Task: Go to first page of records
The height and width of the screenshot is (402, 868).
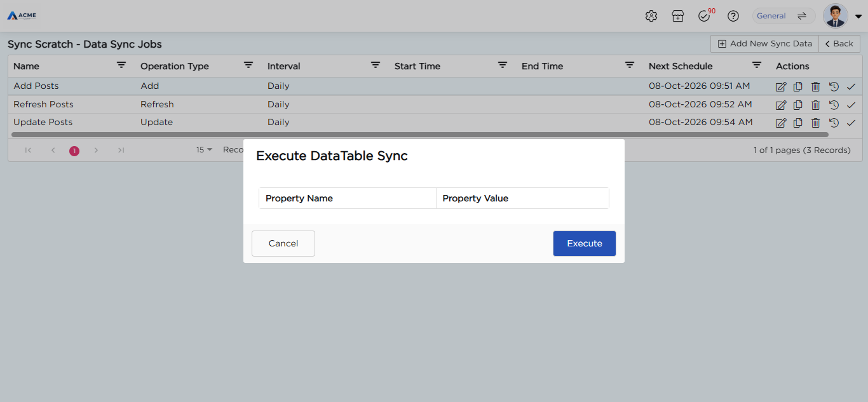Action: [28, 151]
